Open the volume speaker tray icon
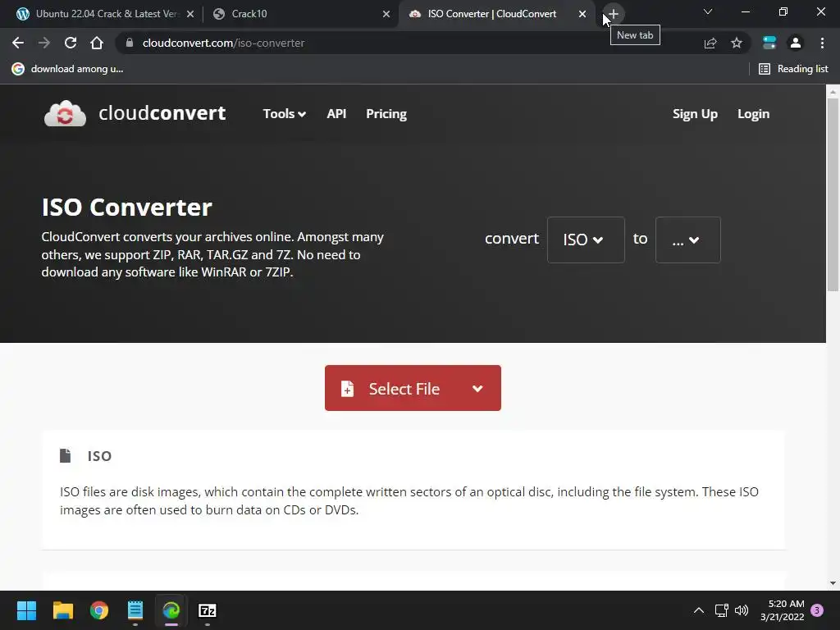 coord(742,610)
